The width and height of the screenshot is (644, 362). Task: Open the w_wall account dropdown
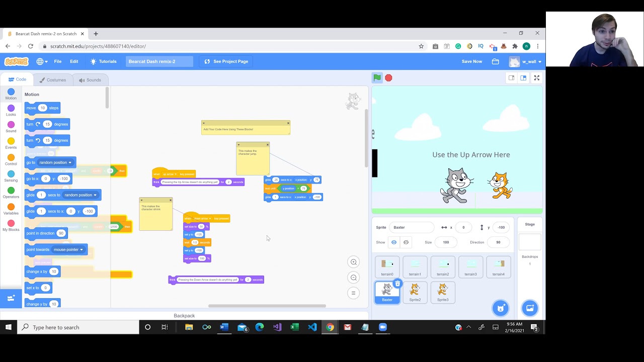click(526, 61)
